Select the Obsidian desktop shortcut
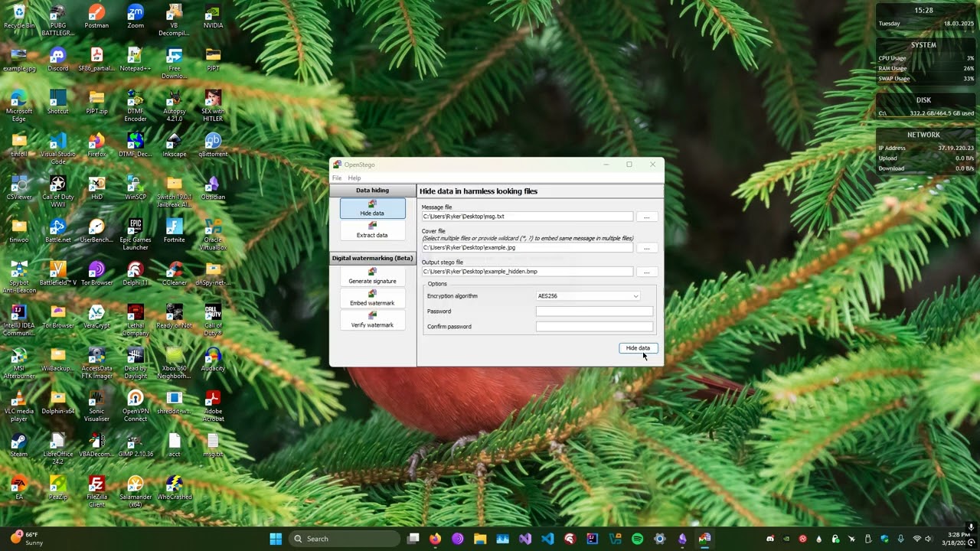 click(x=213, y=188)
